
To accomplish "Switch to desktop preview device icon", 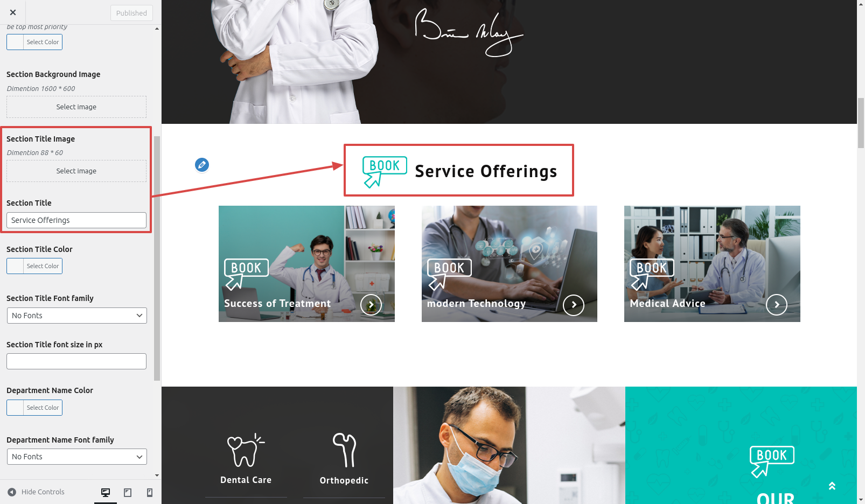I will click(106, 492).
